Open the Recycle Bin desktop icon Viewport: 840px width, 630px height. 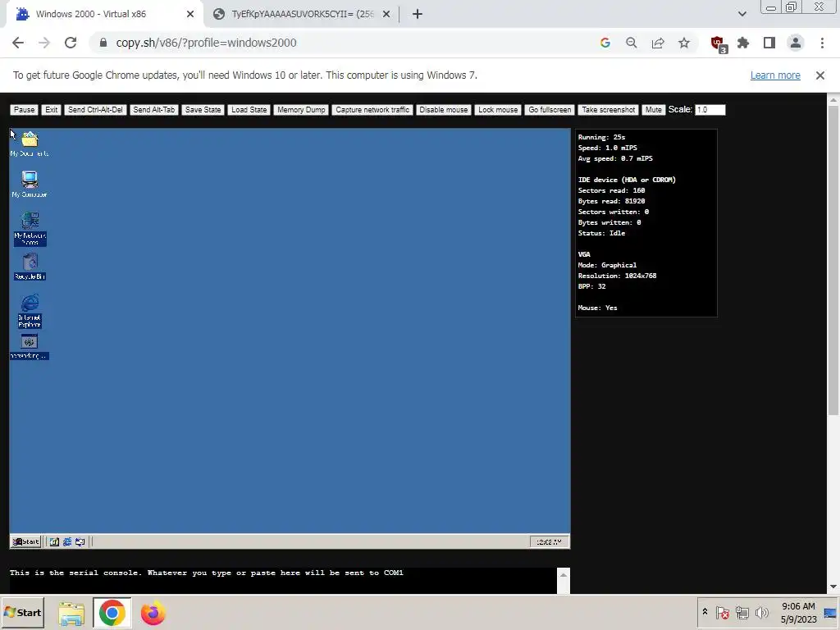30,267
